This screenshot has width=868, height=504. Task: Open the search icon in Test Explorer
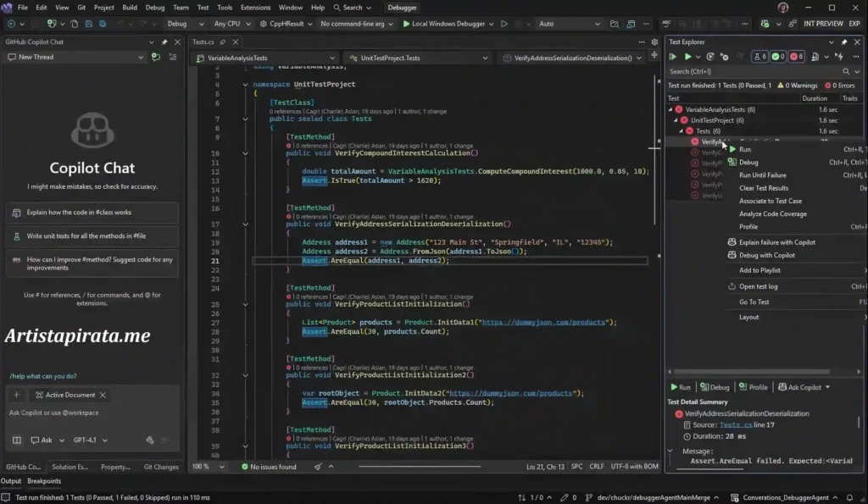[x=845, y=71]
